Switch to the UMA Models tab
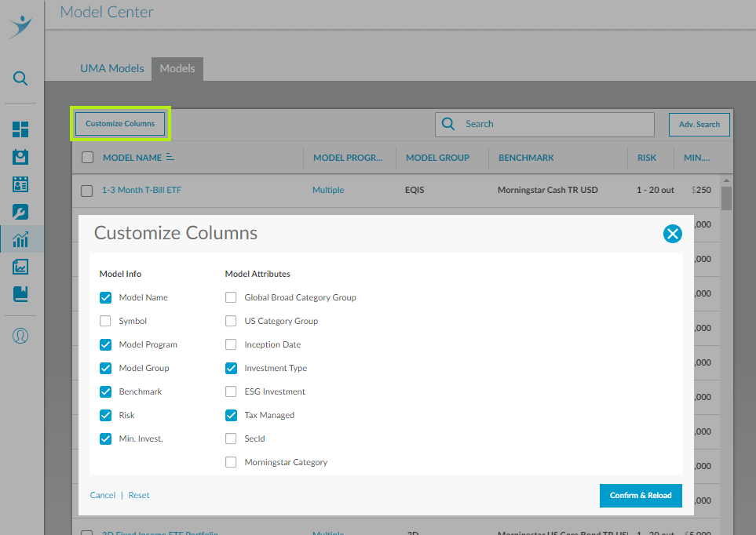 coord(111,68)
